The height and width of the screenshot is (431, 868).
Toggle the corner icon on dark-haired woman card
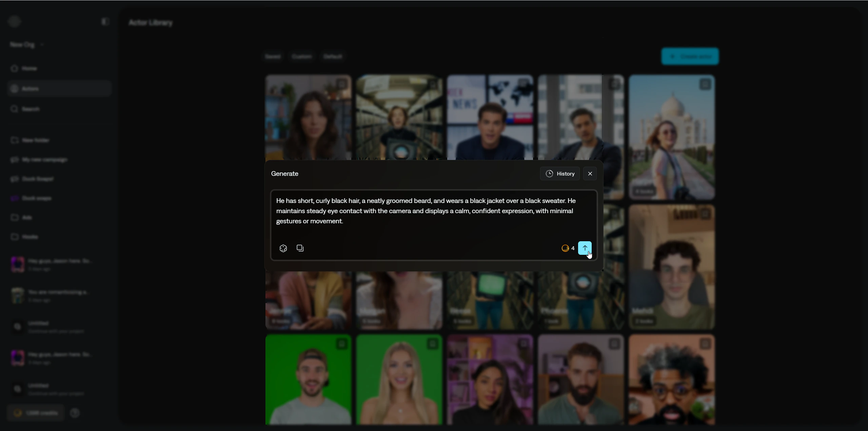pos(342,84)
